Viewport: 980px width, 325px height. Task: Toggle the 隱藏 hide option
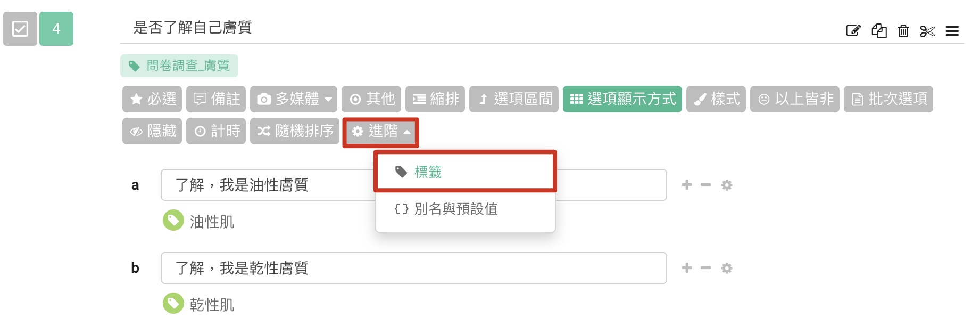coord(153,131)
